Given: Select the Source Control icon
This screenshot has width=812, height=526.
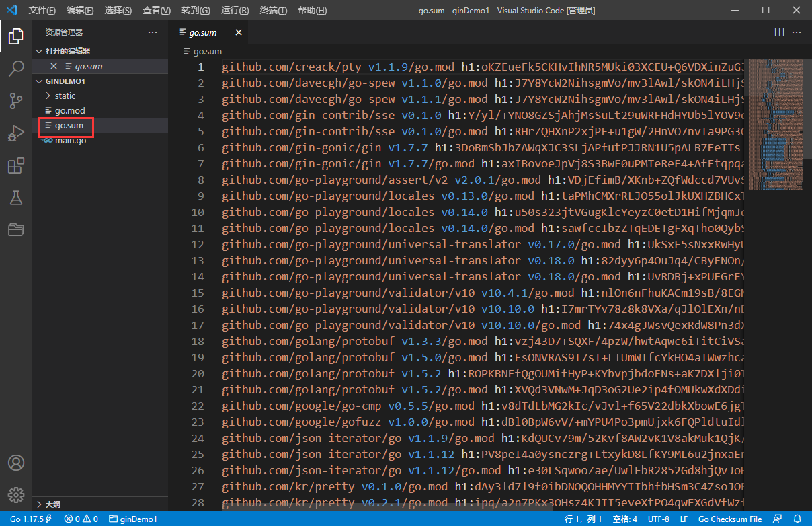Looking at the screenshot, I should tap(16, 100).
